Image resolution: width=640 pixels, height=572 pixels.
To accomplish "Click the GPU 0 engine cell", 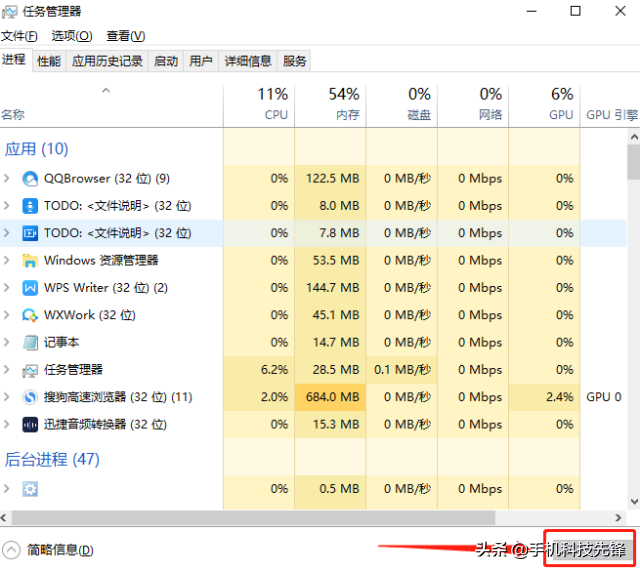I will point(604,397).
